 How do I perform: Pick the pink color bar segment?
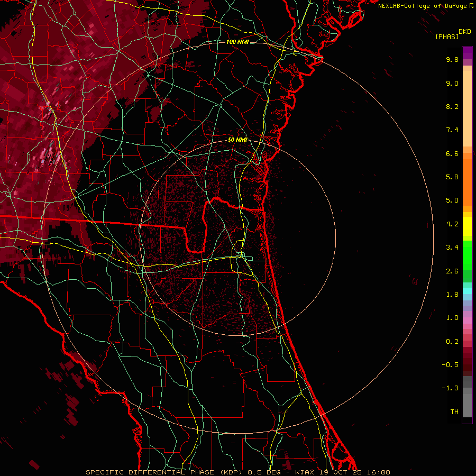point(467,321)
